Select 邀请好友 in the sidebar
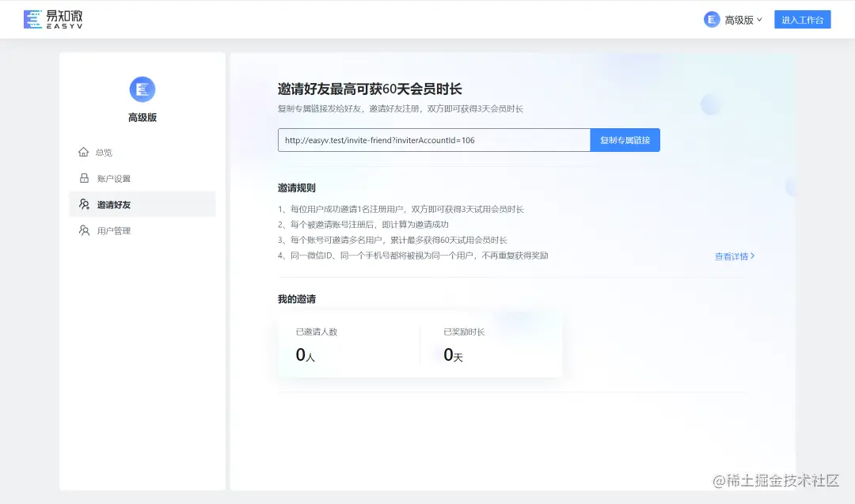Viewport: 855px width, 504px height. pyautogui.click(x=142, y=204)
